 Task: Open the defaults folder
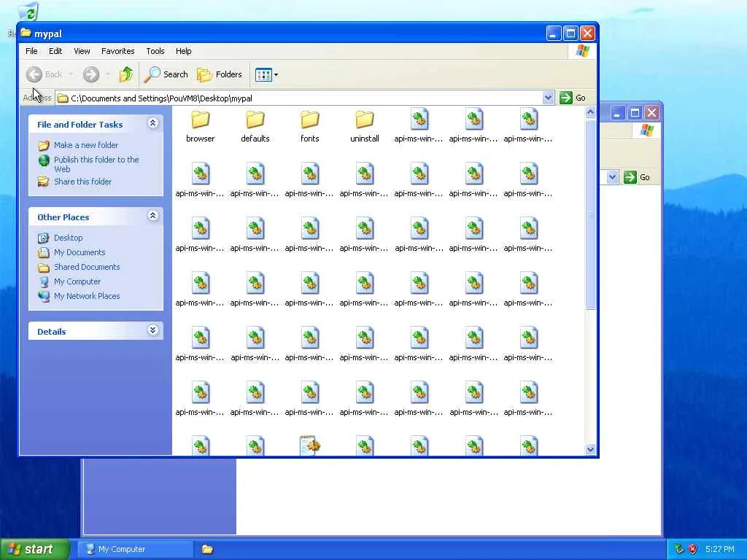tap(255, 125)
